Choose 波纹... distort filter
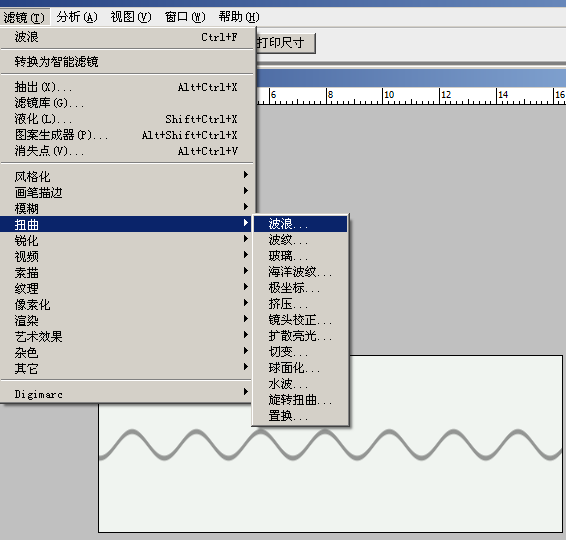Viewport: 566px width, 540px height. click(x=300, y=240)
